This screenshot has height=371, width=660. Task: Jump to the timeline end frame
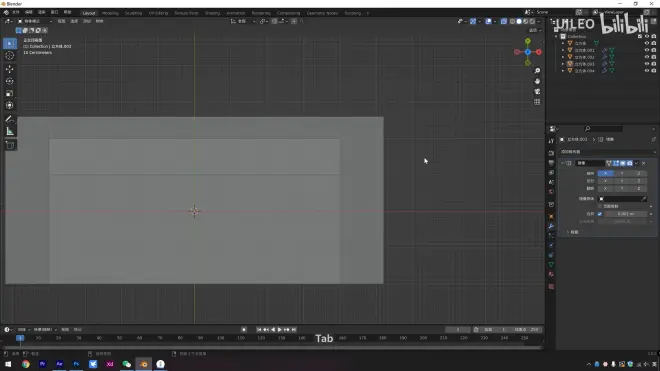[294, 330]
